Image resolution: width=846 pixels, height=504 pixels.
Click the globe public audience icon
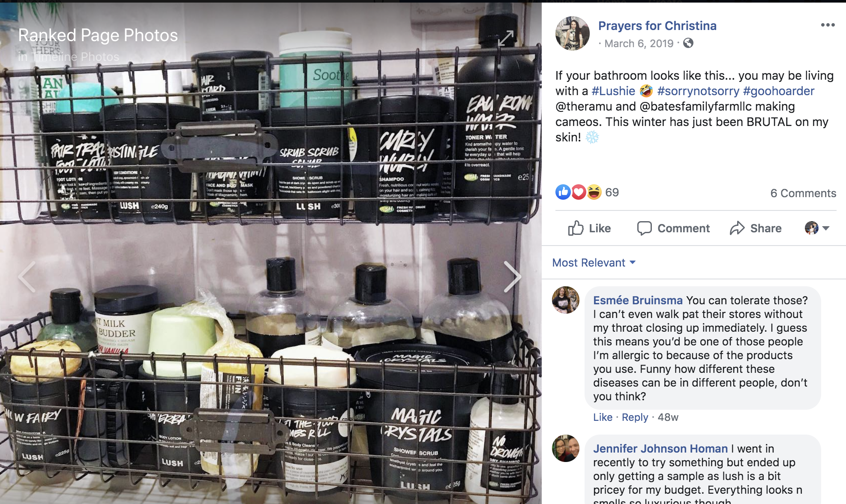click(688, 43)
